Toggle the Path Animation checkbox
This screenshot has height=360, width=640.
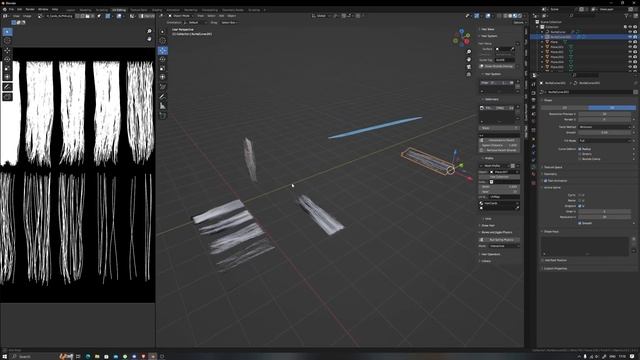[546, 180]
